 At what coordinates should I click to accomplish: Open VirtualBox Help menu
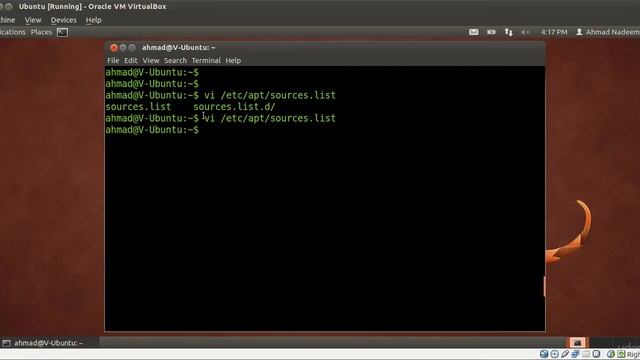tap(93, 20)
